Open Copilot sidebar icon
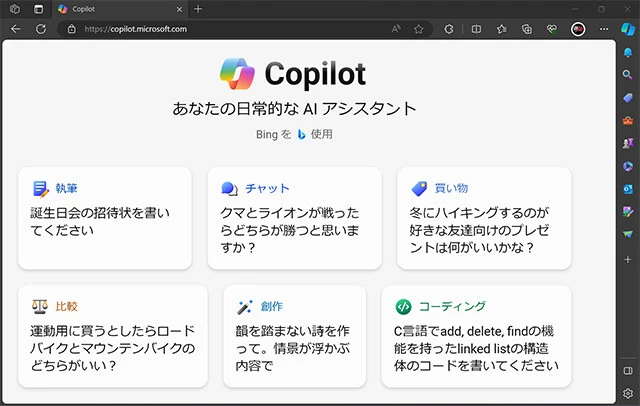The width and height of the screenshot is (640, 406). coord(628,29)
